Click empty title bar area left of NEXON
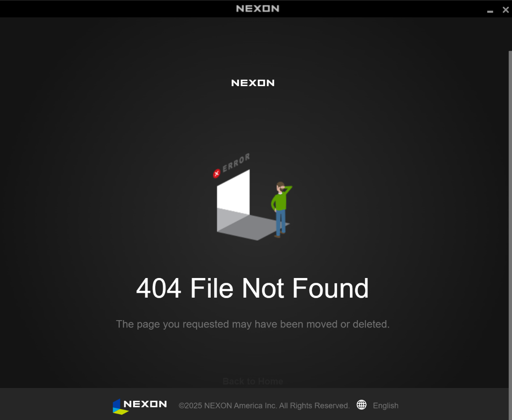The height and width of the screenshot is (420, 512). click(117, 9)
